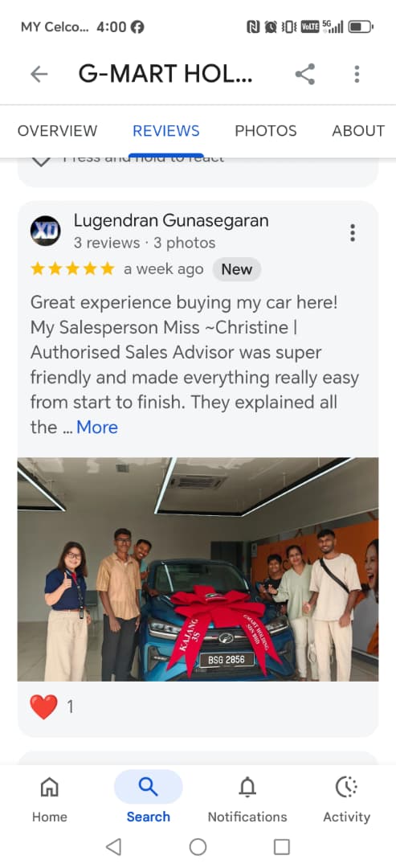Select the REVIEWS tab

click(166, 131)
